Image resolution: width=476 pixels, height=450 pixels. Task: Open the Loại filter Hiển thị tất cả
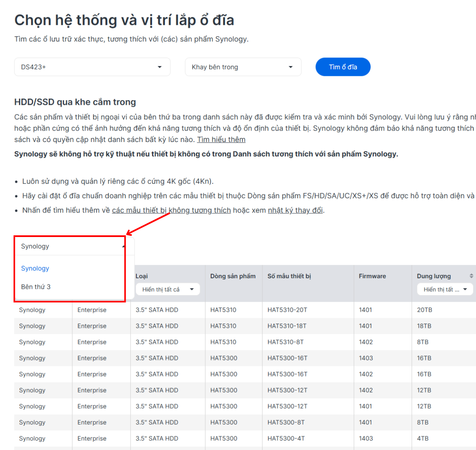[168, 289]
